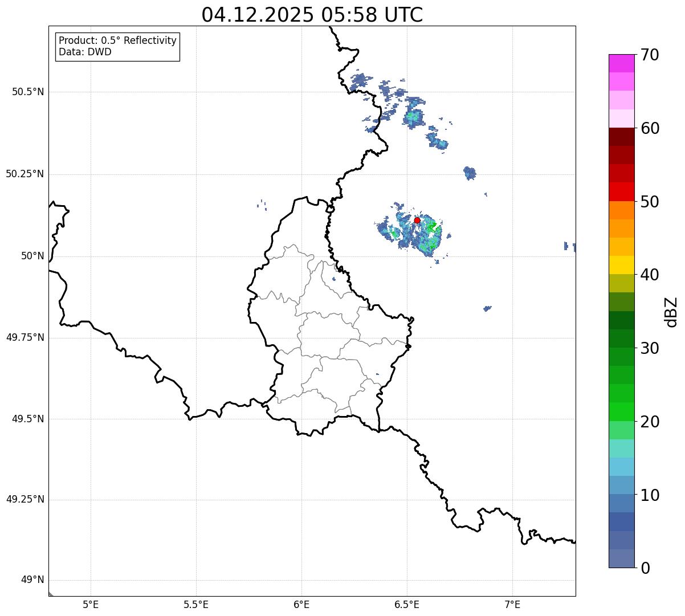Click the 5°E longitude label
Viewport: 685px width, 616px height.
(x=91, y=605)
